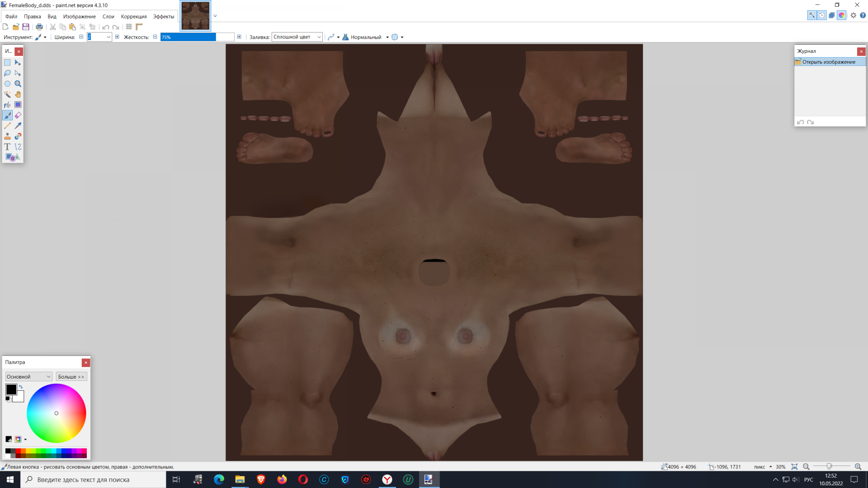The image size is (868, 488).
Task: Select the Magic Wand tool
Action: (x=7, y=94)
